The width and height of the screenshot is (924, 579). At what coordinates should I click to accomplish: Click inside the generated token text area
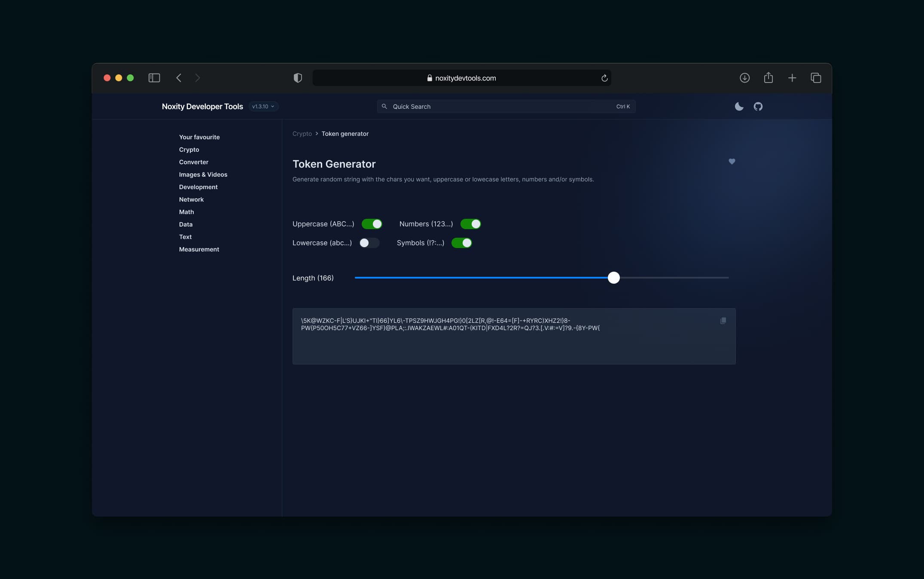pyautogui.click(x=514, y=336)
